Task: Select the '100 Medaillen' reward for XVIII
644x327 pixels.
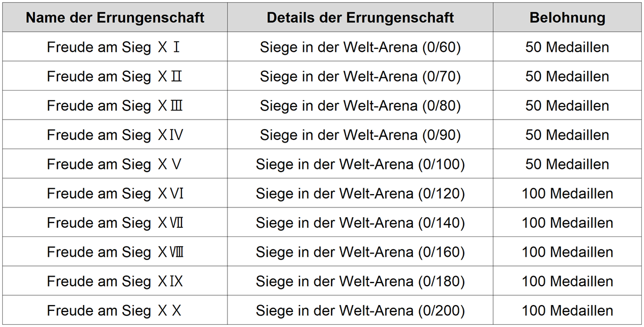Action: (567, 252)
